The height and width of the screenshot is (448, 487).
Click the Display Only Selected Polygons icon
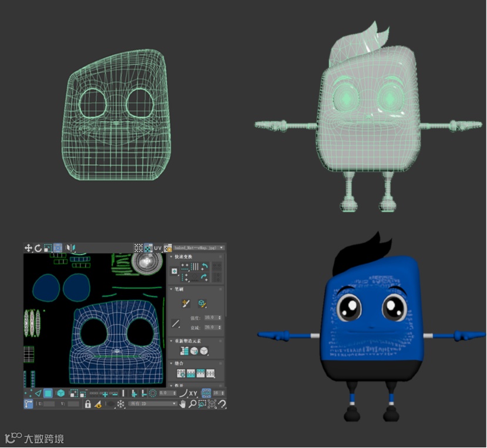coord(98,404)
